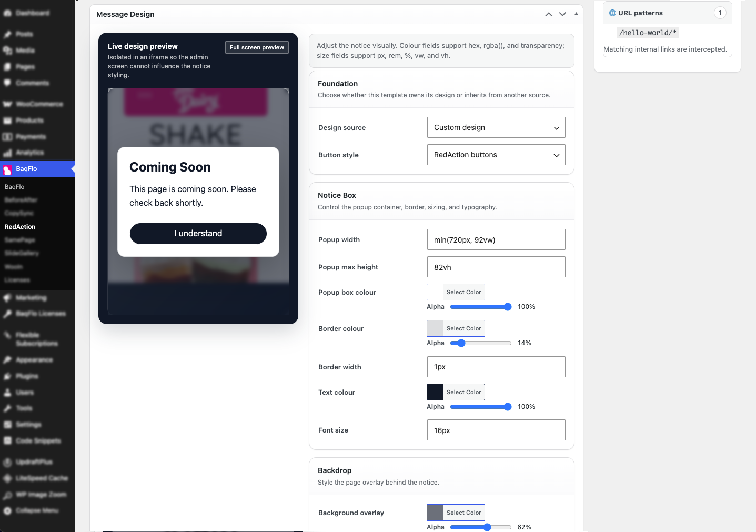Open the Design source dropdown
The height and width of the screenshot is (532, 756).
coord(496,127)
